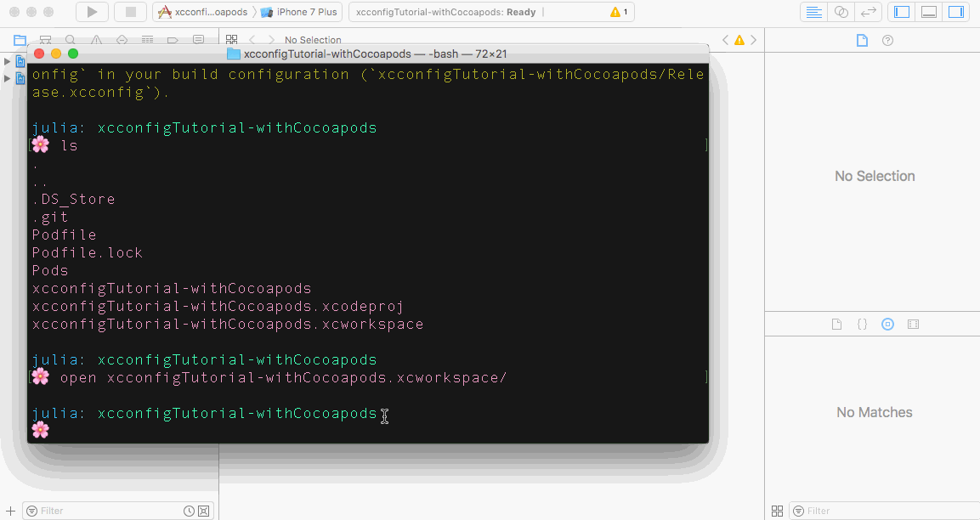Click the yellow warning issue indicator
This screenshot has width=980, height=520.
pyautogui.click(x=739, y=40)
